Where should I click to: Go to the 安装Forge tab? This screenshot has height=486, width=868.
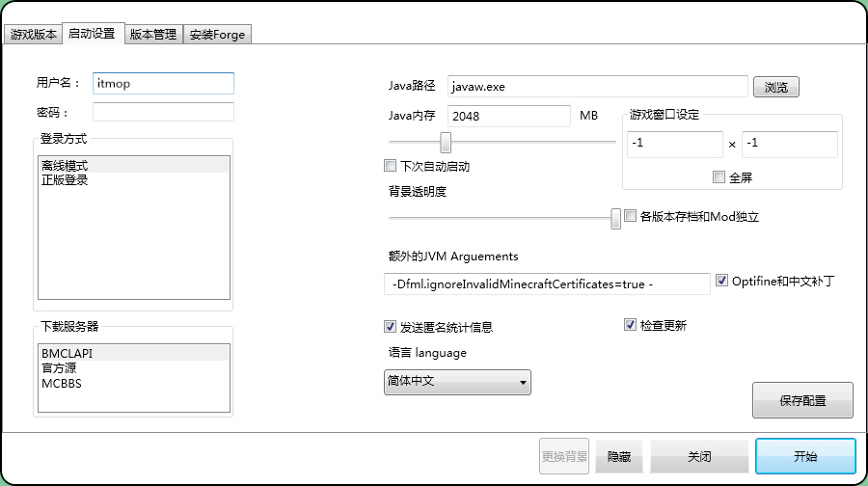[217, 35]
